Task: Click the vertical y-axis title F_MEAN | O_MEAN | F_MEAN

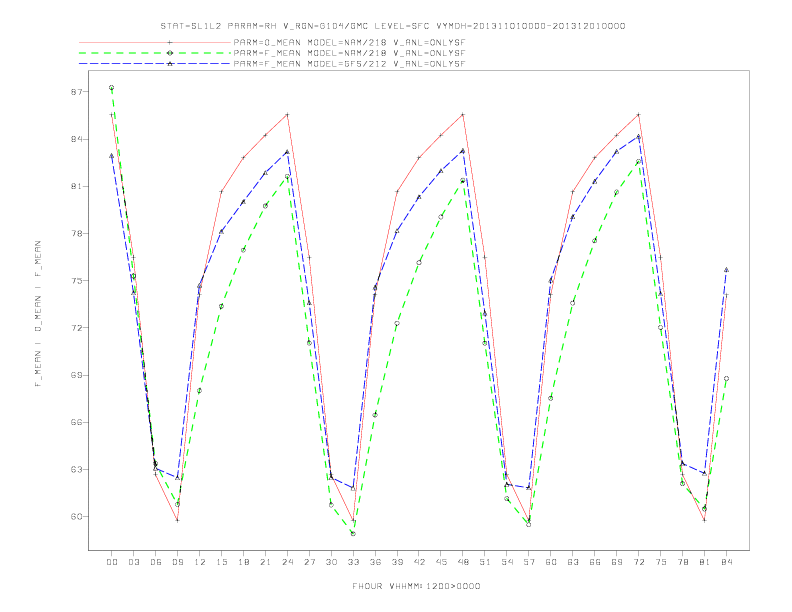Action: [x=38, y=314]
